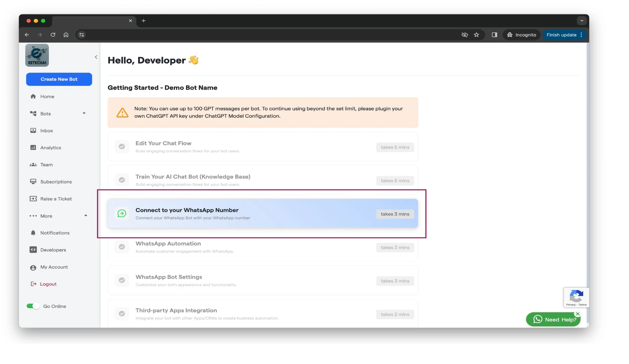This screenshot has height=364, width=629.
Task: Click the browser home button
Action: click(x=66, y=35)
